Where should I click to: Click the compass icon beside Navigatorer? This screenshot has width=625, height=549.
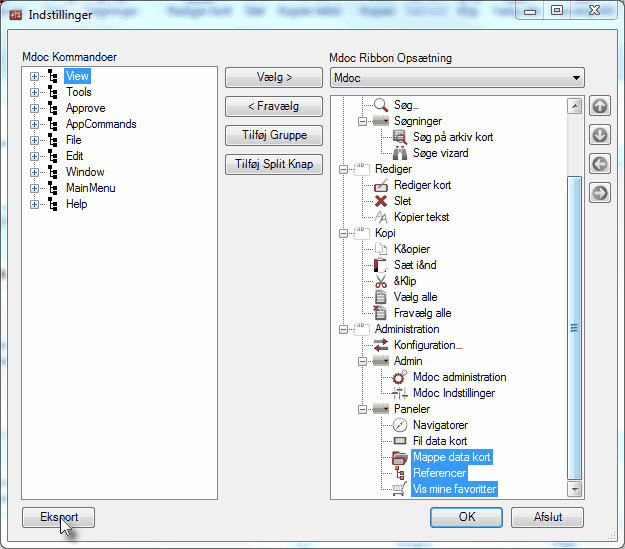pos(399,425)
